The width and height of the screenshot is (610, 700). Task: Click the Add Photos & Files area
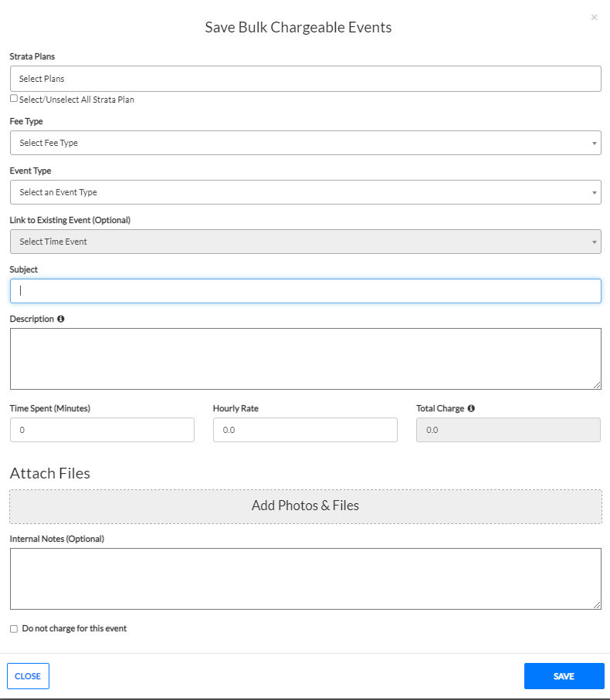305,506
